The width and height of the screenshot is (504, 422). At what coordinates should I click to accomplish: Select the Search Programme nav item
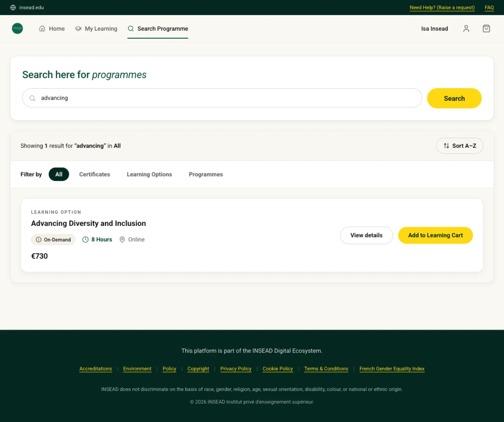click(x=158, y=29)
